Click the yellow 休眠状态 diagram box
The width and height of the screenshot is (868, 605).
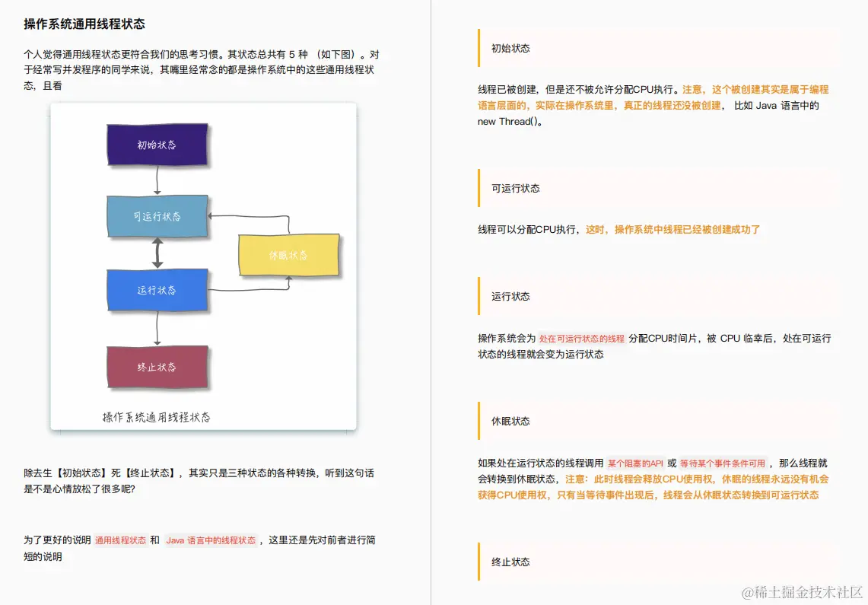tap(289, 256)
